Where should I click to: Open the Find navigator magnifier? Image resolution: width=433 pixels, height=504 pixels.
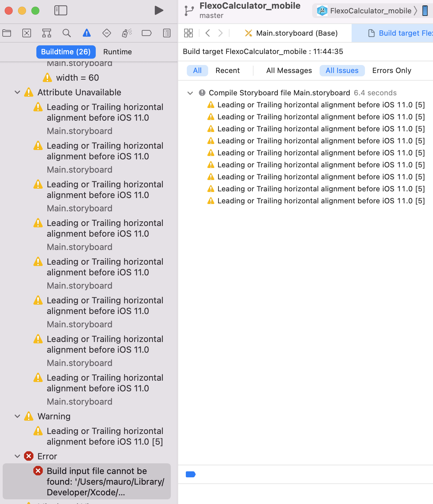(67, 33)
